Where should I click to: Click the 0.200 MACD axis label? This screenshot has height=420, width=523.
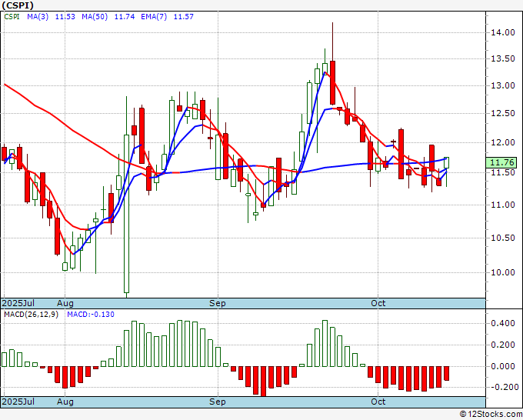click(503, 345)
